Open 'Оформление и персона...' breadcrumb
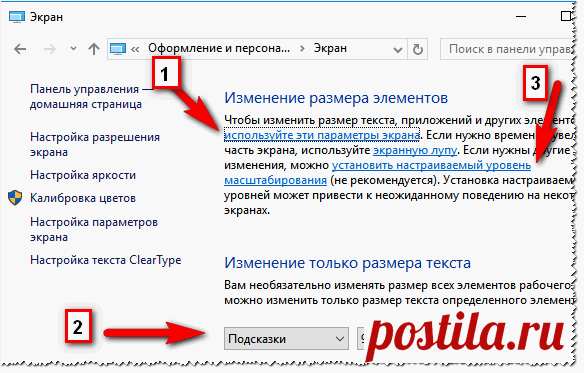This screenshot has height=373, width=584. coord(219,48)
